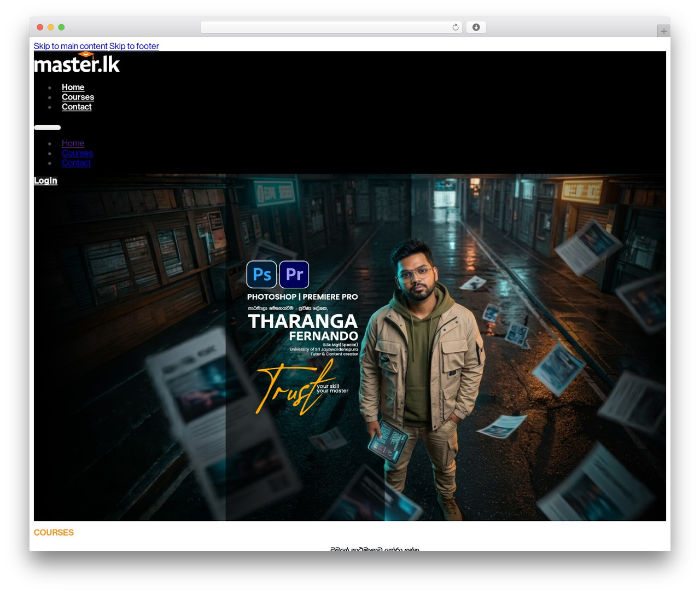Open the dim Courses link in lower menu
Viewport: 700px width, 593px height.
point(77,153)
